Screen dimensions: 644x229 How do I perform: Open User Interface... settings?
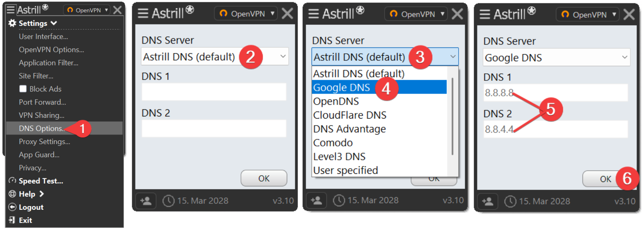(43, 36)
